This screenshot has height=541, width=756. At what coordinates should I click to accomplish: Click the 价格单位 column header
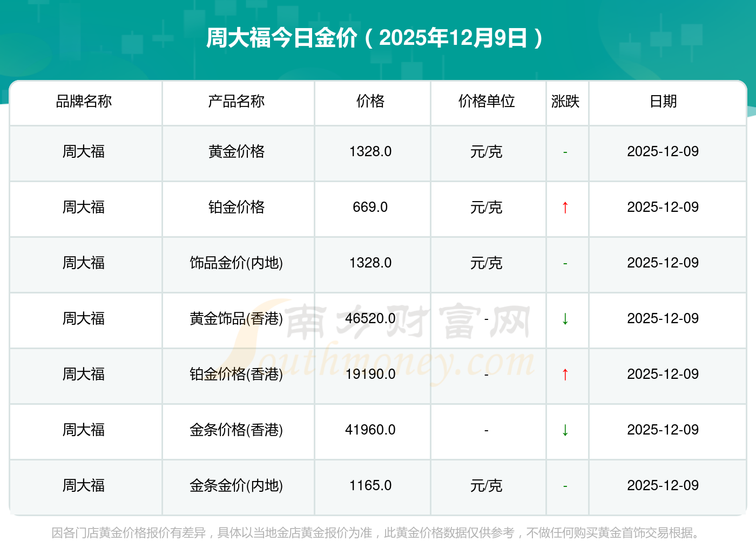coord(487,101)
